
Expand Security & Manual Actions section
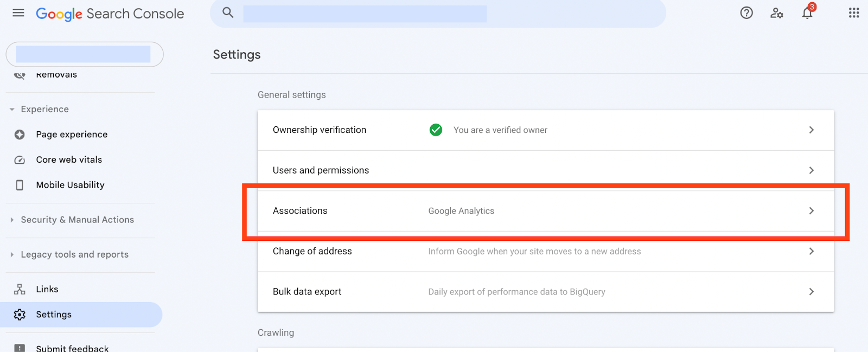12,220
